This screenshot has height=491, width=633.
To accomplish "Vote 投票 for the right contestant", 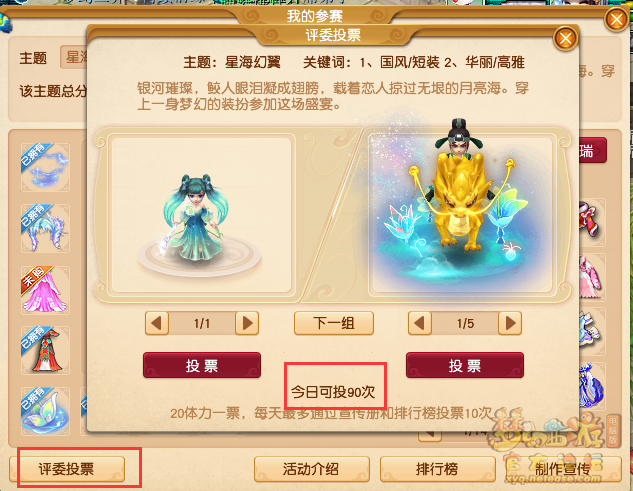I will (x=465, y=365).
